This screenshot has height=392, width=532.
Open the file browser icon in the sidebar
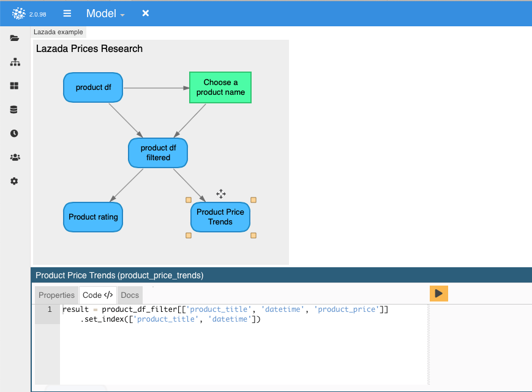coord(14,38)
